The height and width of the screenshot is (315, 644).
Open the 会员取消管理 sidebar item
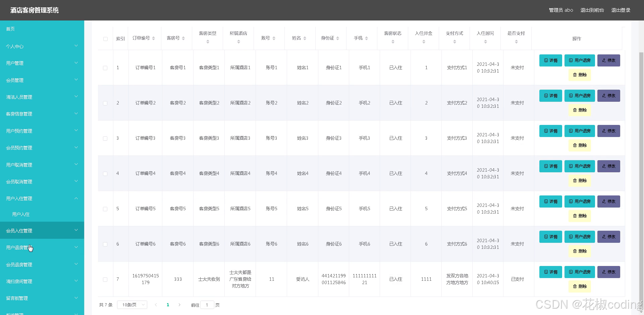coord(42,182)
